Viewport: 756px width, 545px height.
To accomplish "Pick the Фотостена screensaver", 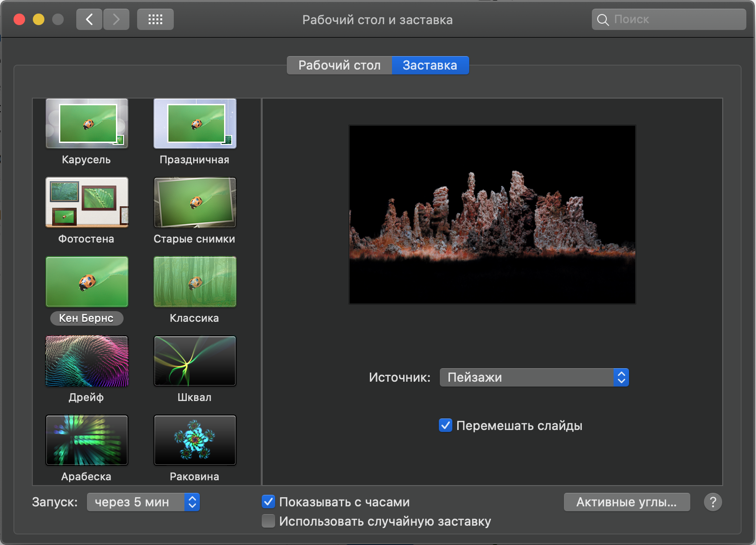I will [x=87, y=202].
